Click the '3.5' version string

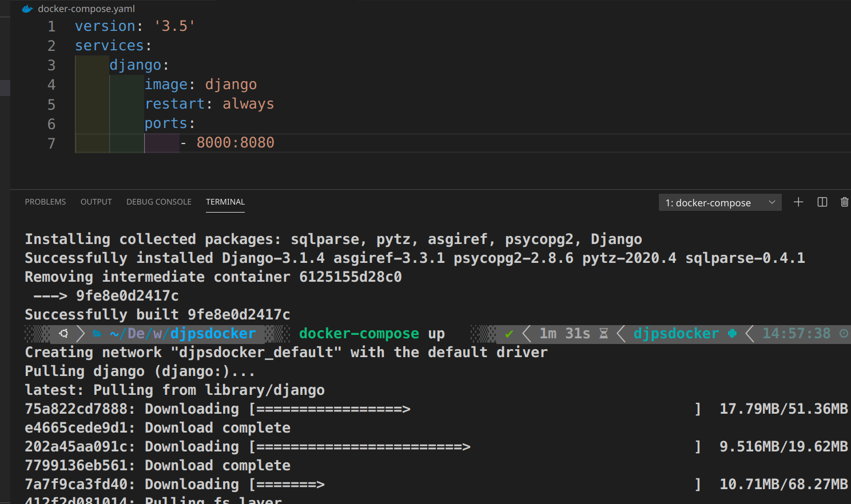pos(175,26)
